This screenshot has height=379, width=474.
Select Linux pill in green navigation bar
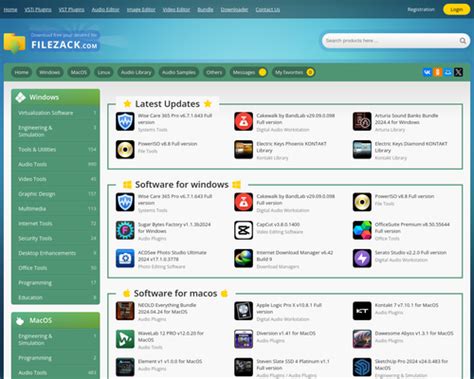[104, 72]
